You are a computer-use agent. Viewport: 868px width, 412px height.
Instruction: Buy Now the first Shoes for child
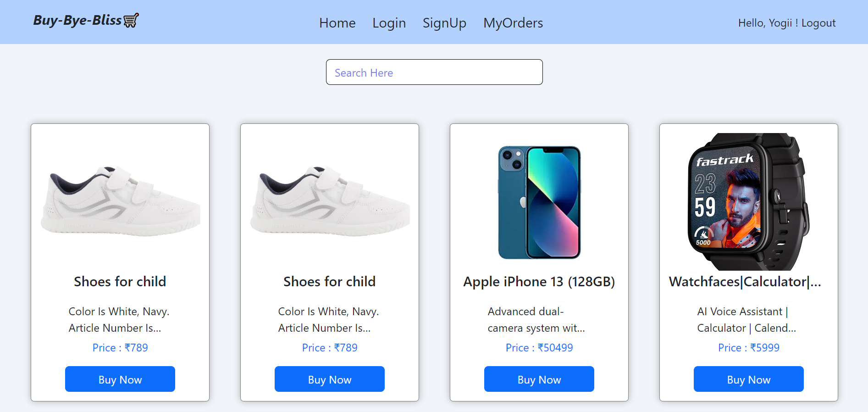coord(120,379)
